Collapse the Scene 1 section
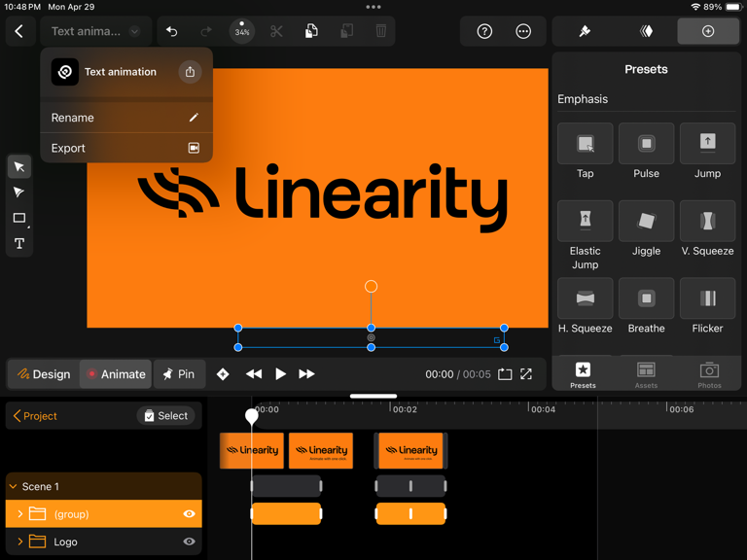 14,486
